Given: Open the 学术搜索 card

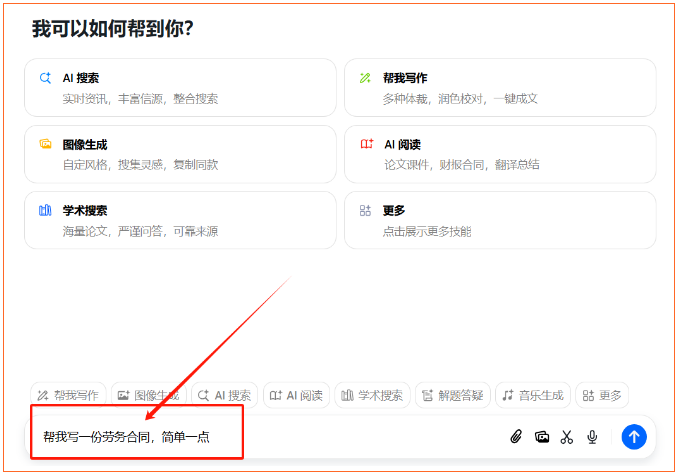Looking at the screenshot, I should point(180,220).
